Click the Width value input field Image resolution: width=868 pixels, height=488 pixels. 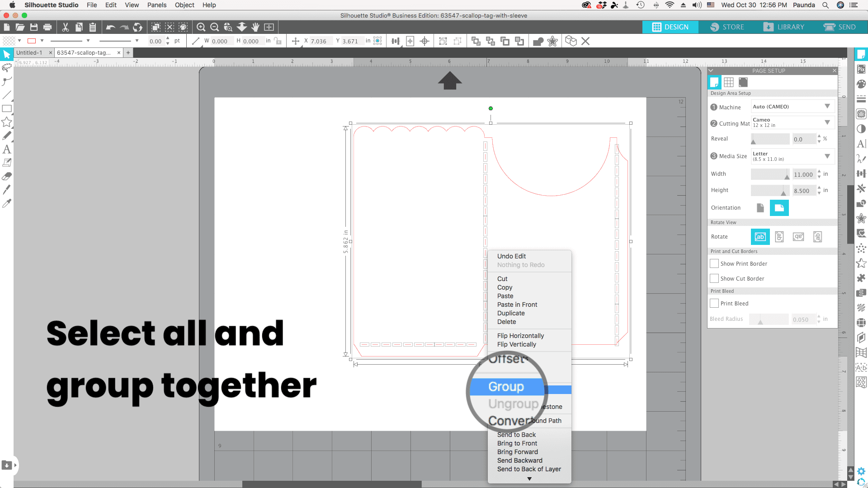click(804, 174)
